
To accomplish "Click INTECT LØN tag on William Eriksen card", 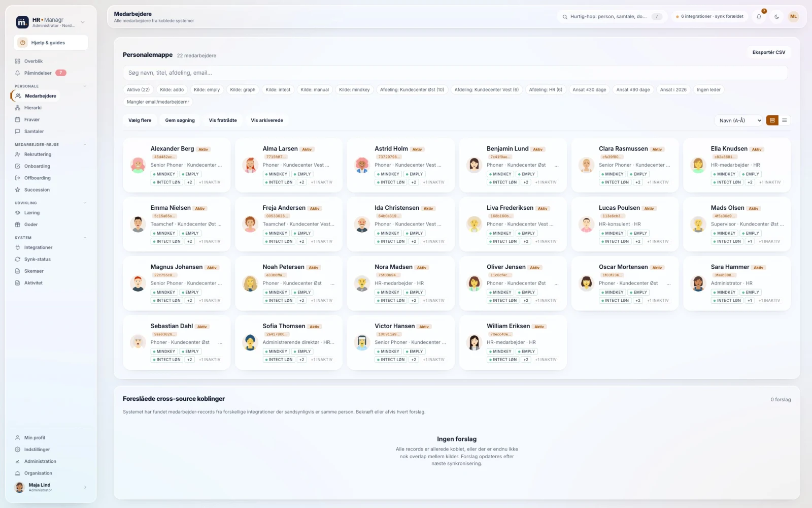I will pos(502,360).
